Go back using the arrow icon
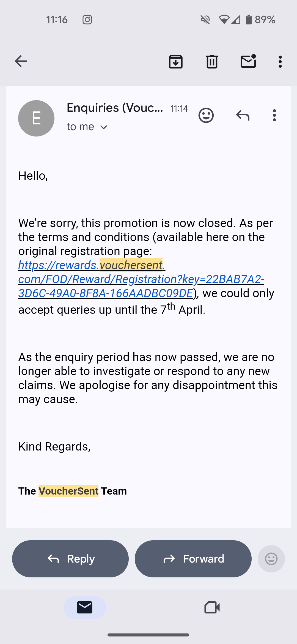297x644 pixels. 21,61
